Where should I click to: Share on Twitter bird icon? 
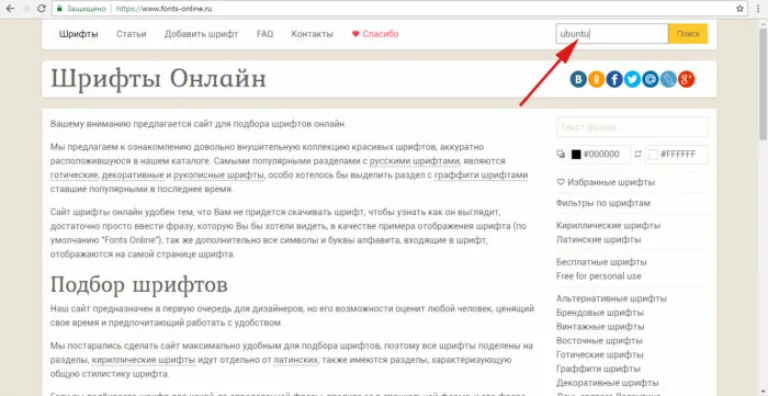[632, 79]
